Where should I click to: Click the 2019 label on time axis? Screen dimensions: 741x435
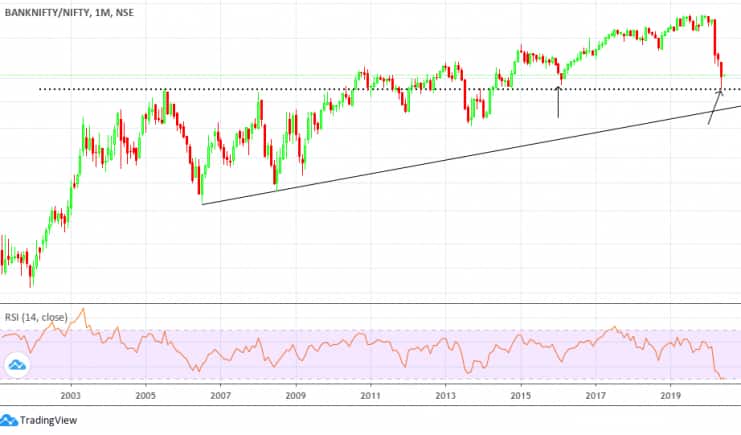pos(670,396)
